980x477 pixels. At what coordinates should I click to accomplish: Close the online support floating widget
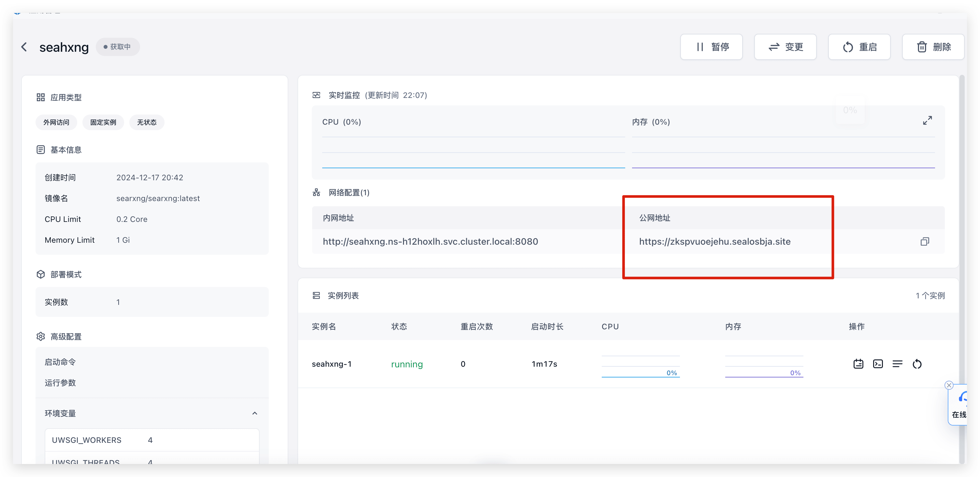(949, 385)
